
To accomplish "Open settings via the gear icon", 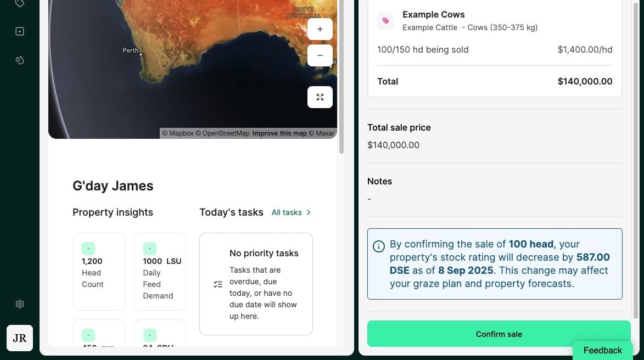I will click(20, 304).
